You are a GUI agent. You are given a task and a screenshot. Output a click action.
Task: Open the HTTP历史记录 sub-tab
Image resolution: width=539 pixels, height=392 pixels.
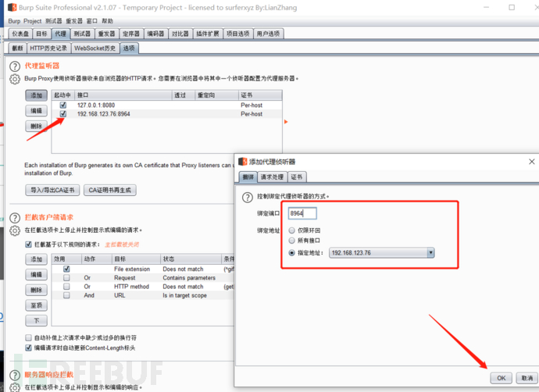(x=48, y=48)
